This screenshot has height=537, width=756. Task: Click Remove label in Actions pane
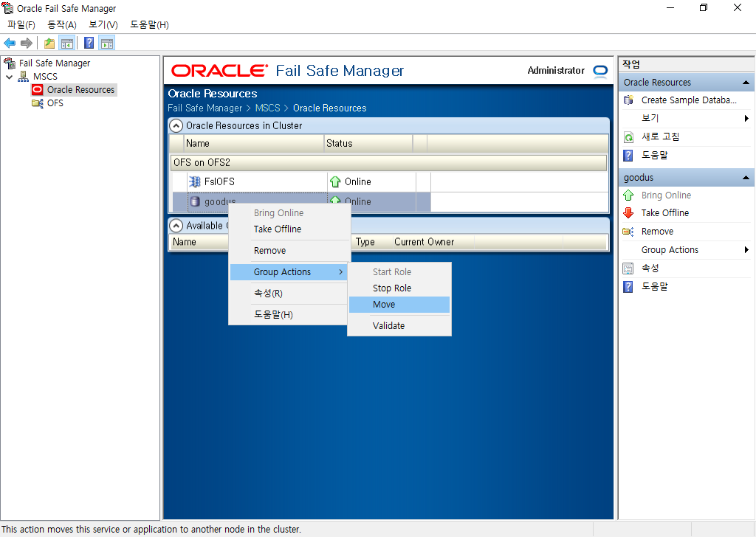pos(657,232)
